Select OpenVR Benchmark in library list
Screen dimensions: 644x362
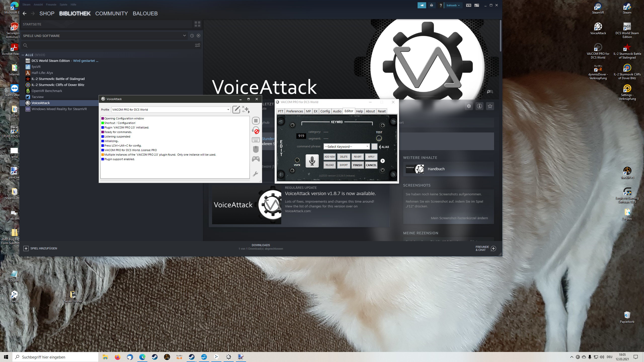(x=47, y=91)
